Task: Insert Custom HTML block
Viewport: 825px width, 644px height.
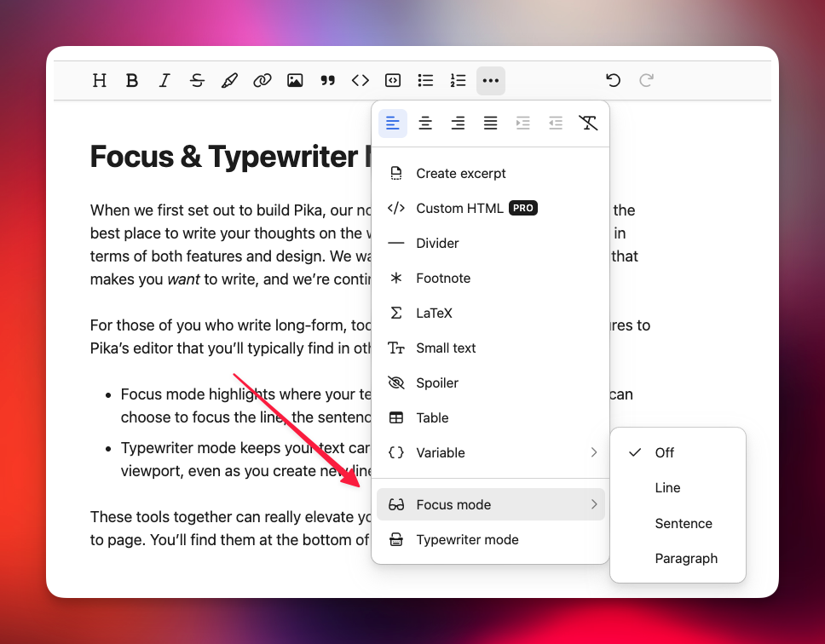Action: pyautogui.click(x=490, y=208)
